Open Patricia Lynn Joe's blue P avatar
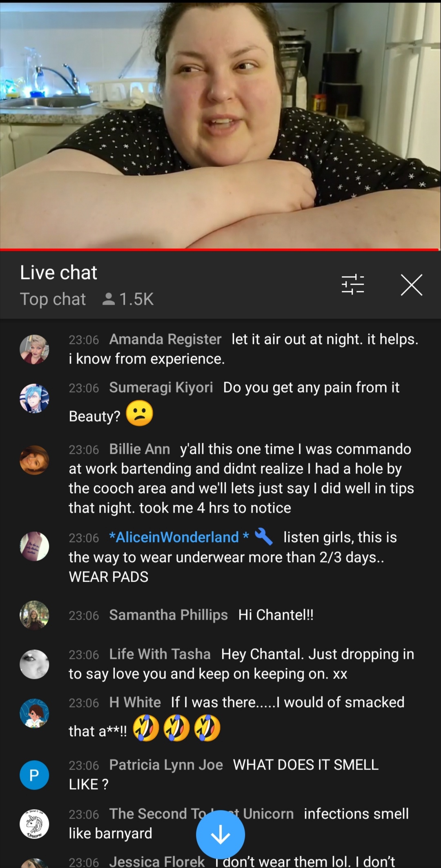This screenshot has width=441, height=868. 34,775
